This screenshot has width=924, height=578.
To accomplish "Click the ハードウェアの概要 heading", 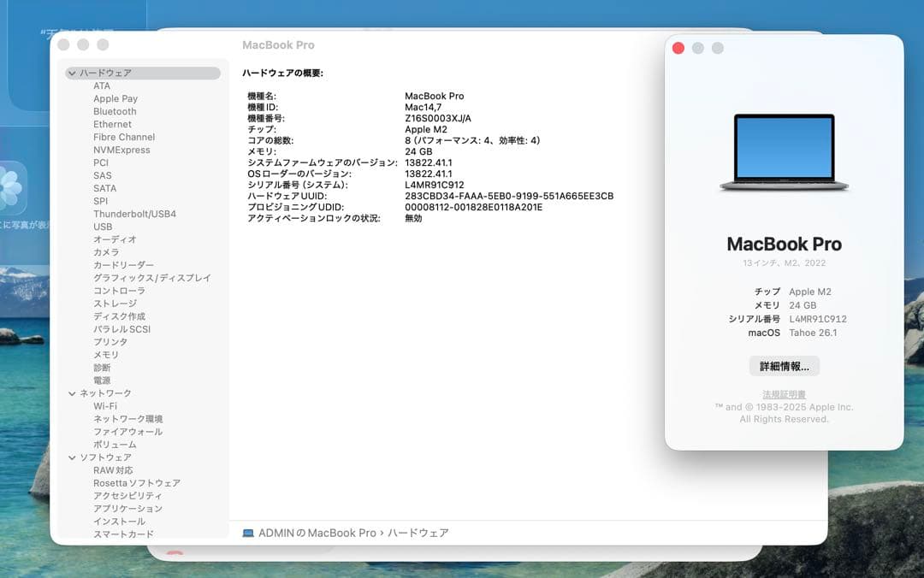I will (x=283, y=73).
